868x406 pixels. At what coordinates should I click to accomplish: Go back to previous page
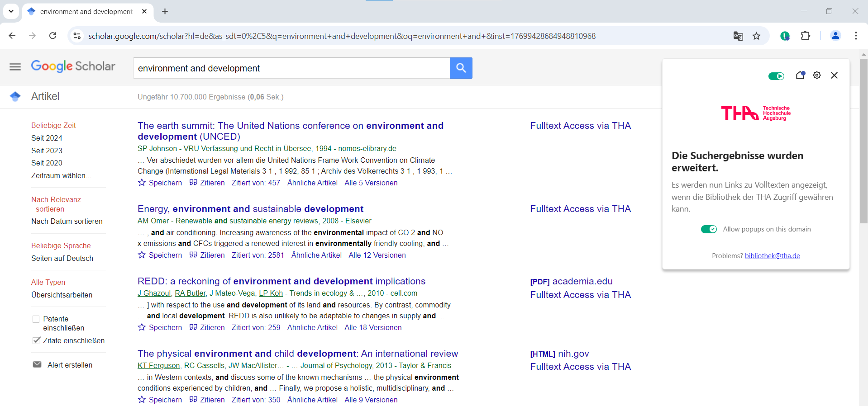click(x=12, y=36)
